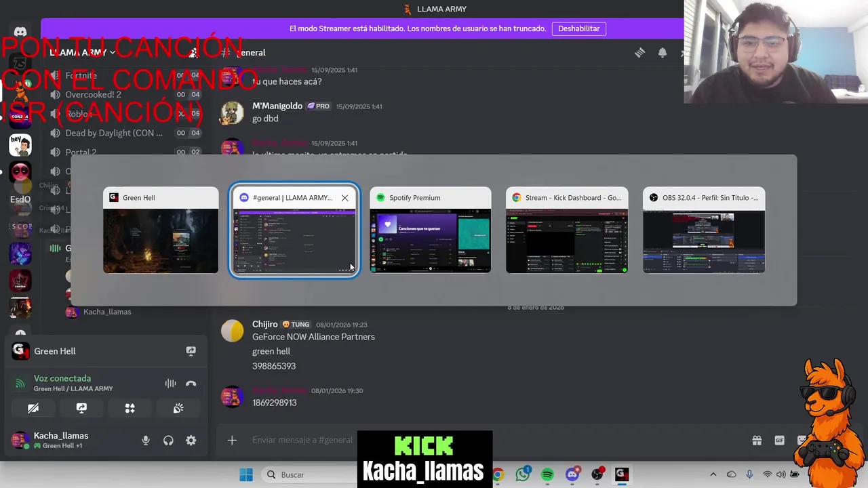Image resolution: width=868 pixels, height=488 pixels.
Task: Open the server with the 'hey' avatar icon
Action: pyautogui.click(x=20, y=144)
